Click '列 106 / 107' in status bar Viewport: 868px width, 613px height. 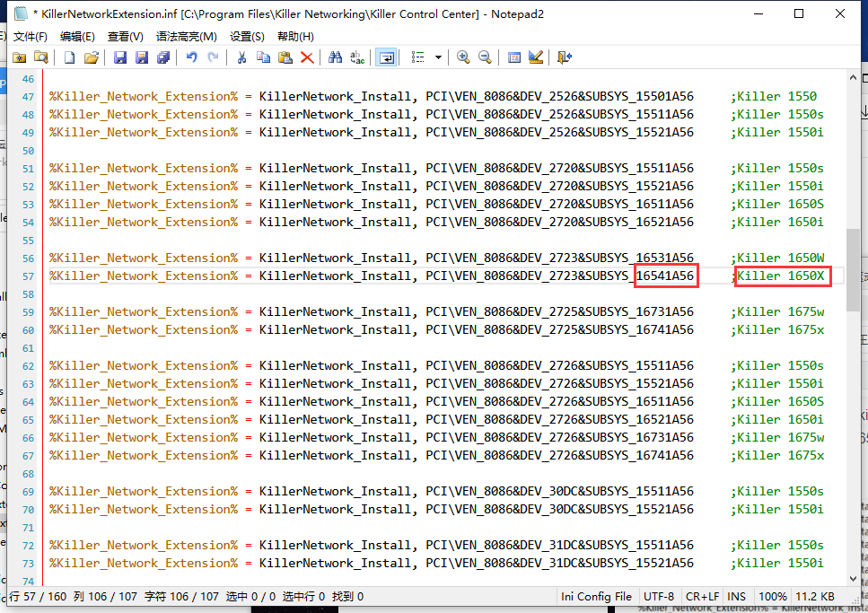[105, 596]
